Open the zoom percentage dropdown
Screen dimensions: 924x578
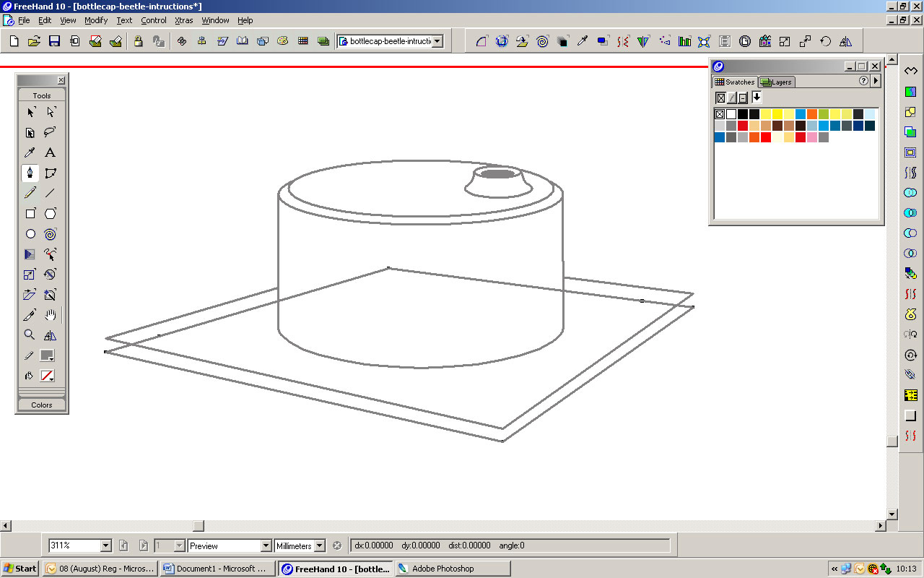(x=105, y=545)
